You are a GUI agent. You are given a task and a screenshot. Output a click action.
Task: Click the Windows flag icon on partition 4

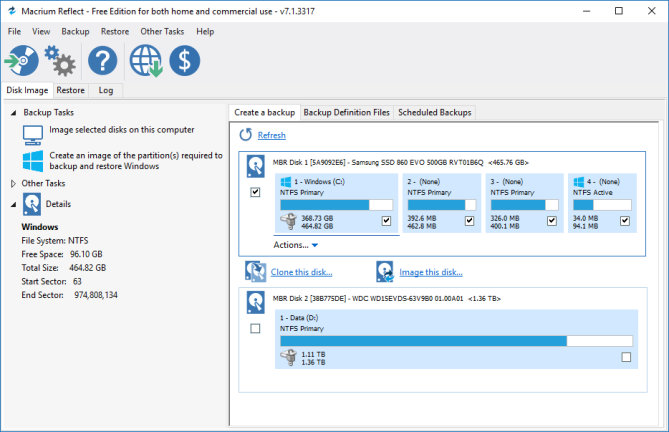[579, 182]
